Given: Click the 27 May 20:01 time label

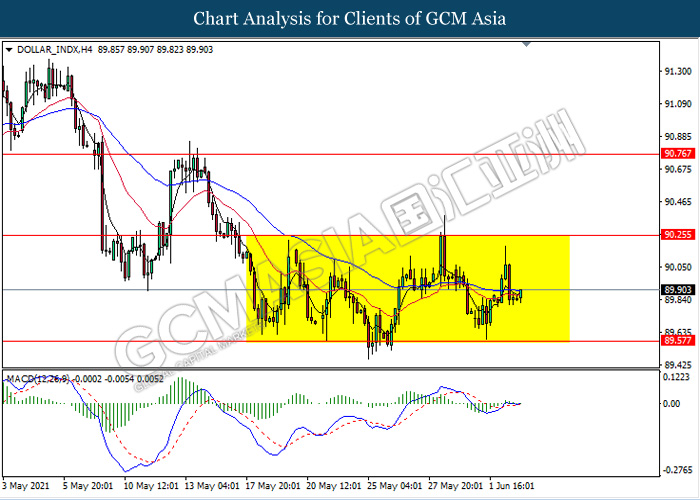Looking at the screenshot, I should [455, 485].
